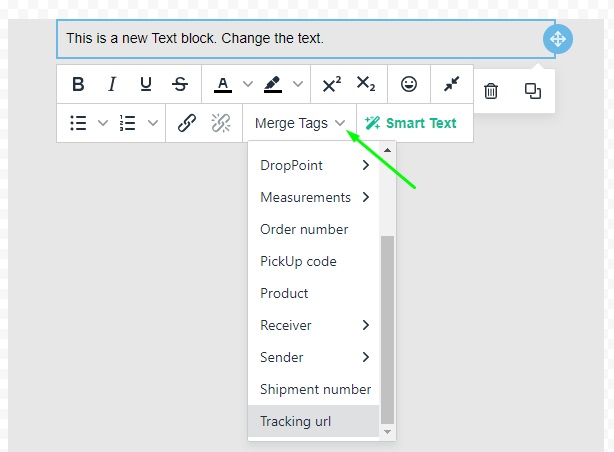Open the highlight color dropdown arrow
Image resolution: width=614 pixels, height=452 pixels.
coord(297,85)
